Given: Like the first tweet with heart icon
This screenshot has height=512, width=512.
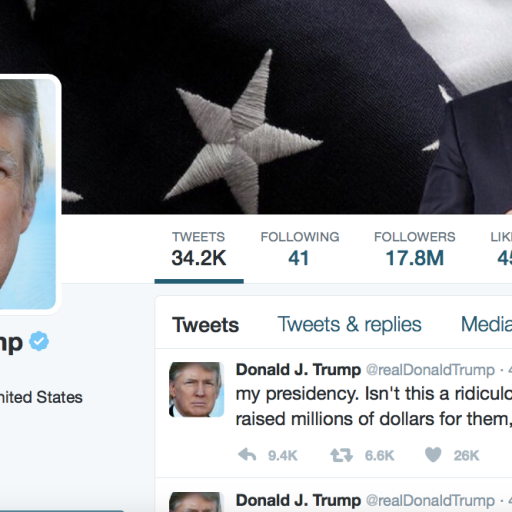Looking at the screenshot, I should 433,455.
